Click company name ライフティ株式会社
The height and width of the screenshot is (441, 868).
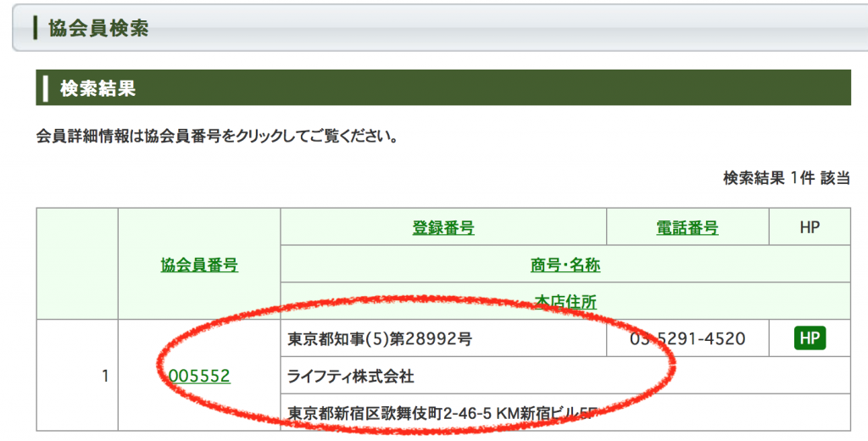tap(352, 376)
